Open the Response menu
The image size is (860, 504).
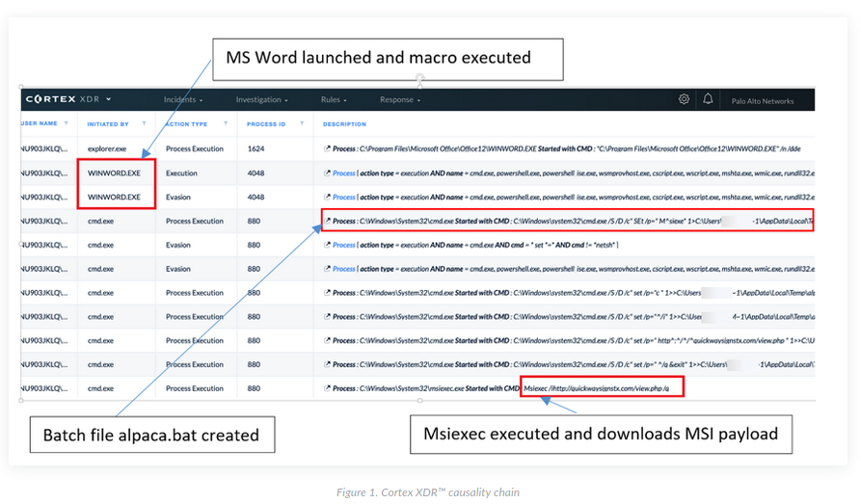tap(400, 99)
